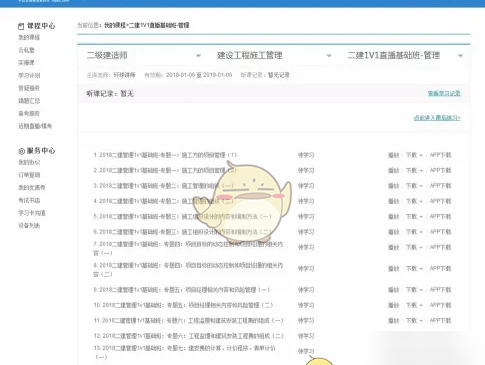Click the date range 2018-01-06 至 2019-01-06
The image size is (485, 365).
click(x=199, y=75)
